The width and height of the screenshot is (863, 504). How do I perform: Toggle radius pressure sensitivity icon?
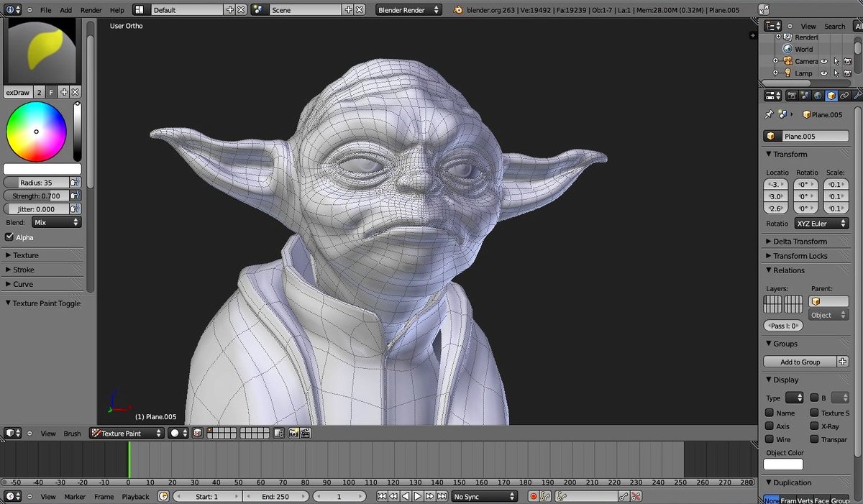click(x=75, y=183)
